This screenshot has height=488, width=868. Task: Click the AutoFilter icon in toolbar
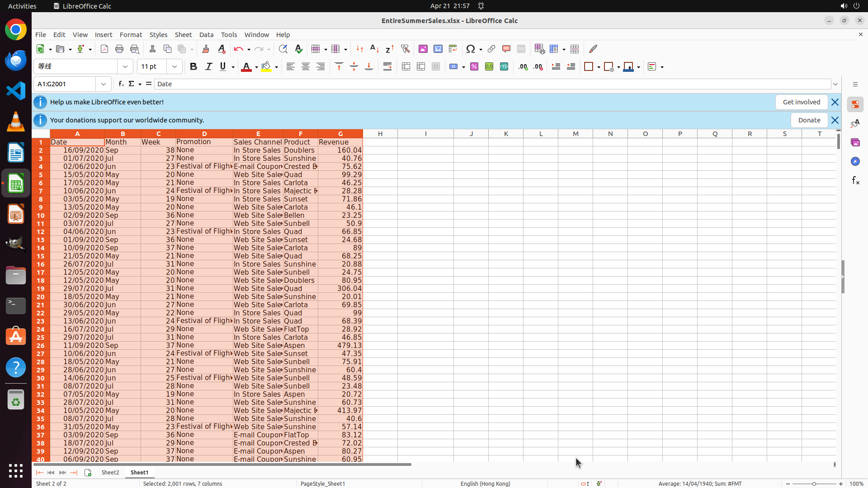pyautogui.click(x=405, y=49)
